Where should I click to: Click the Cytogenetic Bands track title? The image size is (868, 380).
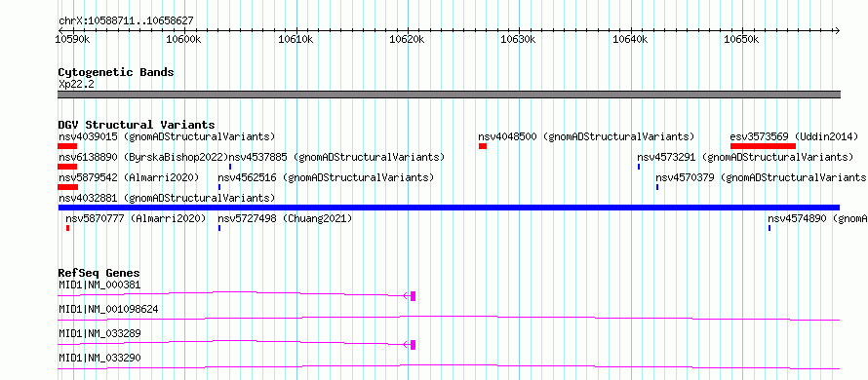[116, 72]
